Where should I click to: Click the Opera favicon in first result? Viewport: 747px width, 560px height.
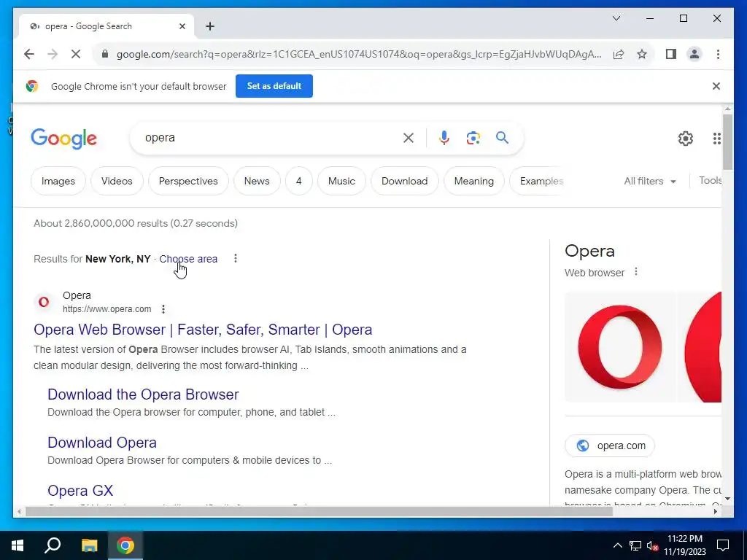click(x=44, y=302)
